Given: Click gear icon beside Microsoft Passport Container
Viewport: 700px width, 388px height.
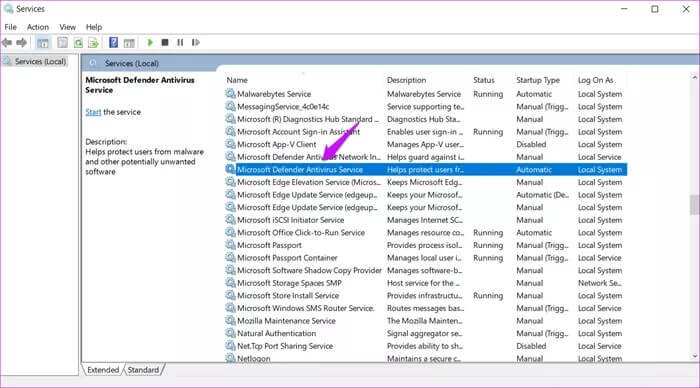Looking at the screenshot, I should pyautogui.click(x=230, y=258).
